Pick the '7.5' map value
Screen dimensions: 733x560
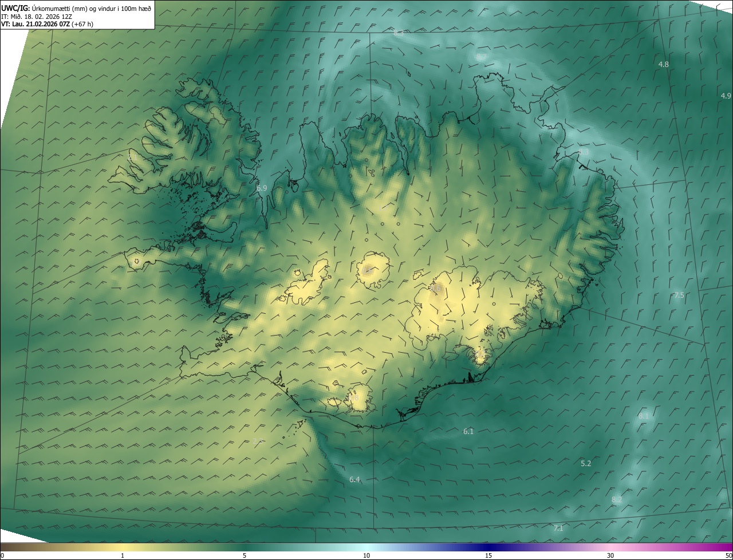click(679, 295)
